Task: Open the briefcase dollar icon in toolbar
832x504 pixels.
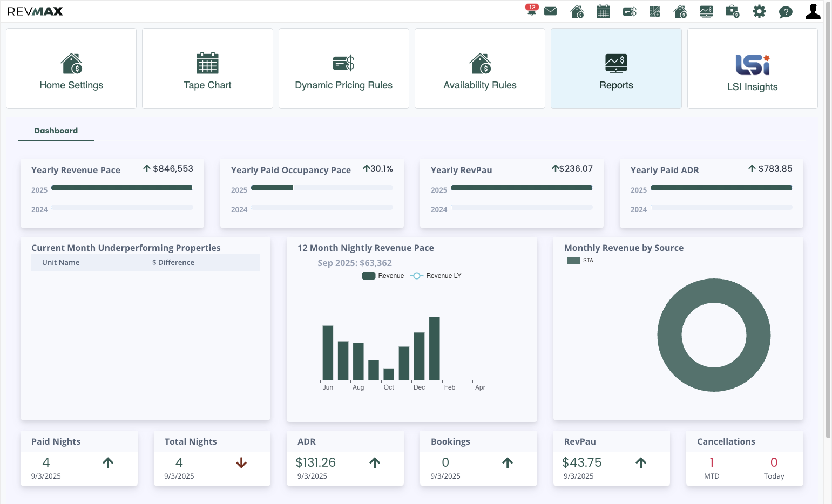Action: [733, 11]
